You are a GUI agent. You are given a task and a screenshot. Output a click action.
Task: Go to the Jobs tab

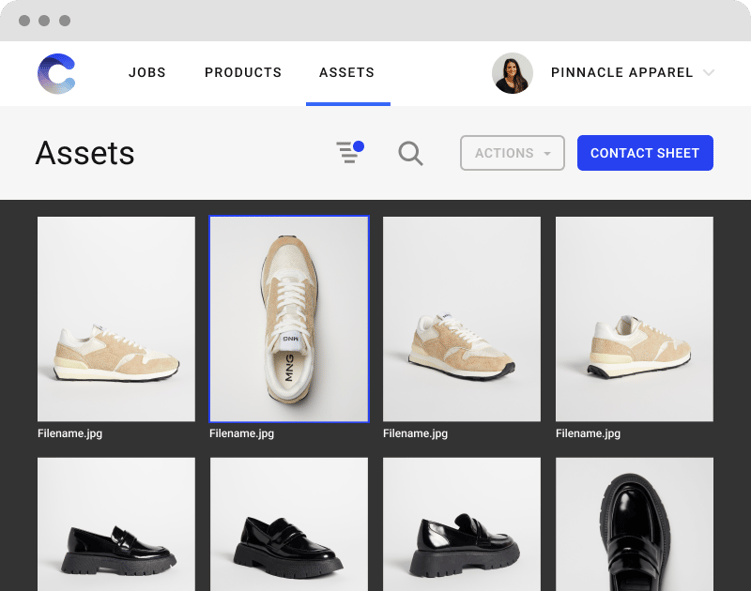(x=147, y=72)
